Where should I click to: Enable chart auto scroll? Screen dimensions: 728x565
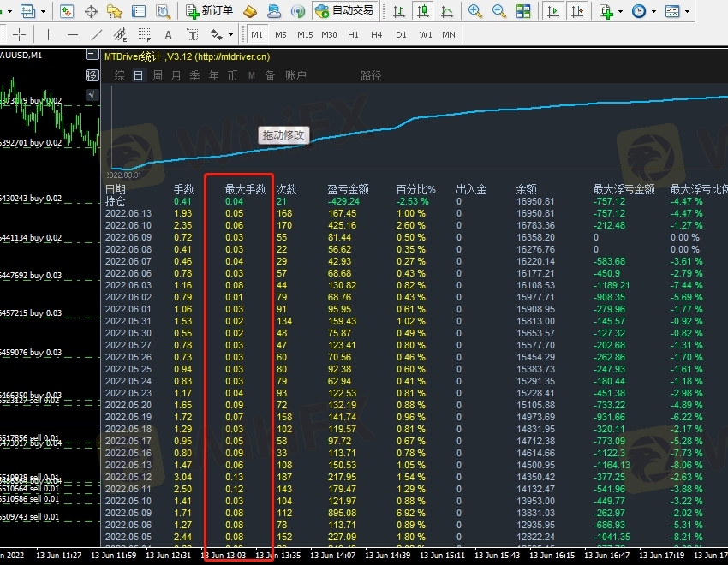(555, 11)
